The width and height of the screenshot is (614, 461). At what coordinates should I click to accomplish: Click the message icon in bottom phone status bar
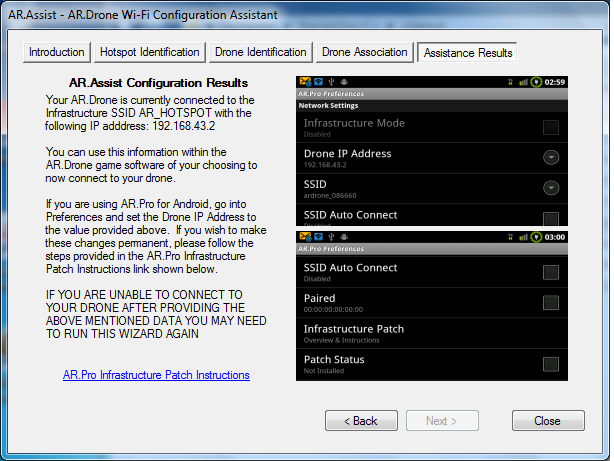pos(318,237)
